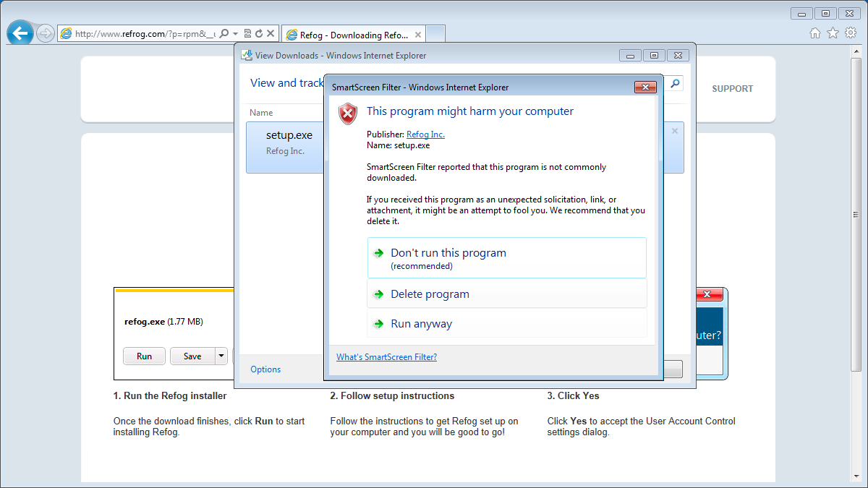
Task: Click the browser Forward arrow button
Action: [x=45, y=33]
